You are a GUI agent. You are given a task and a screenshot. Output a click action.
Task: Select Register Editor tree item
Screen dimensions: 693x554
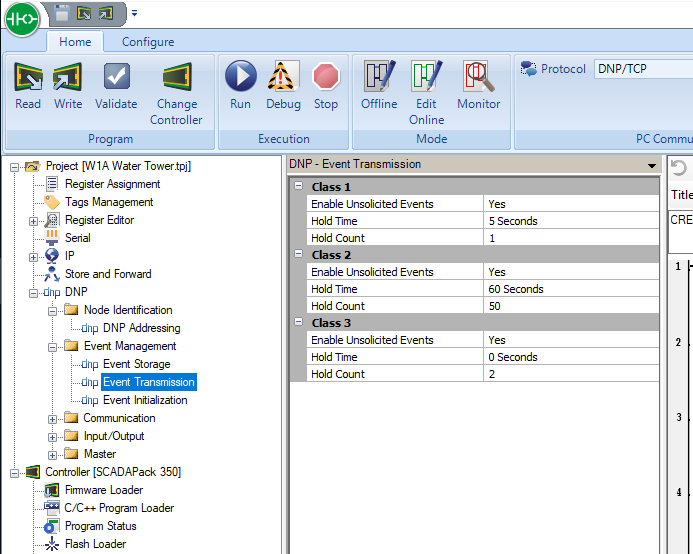99,220
